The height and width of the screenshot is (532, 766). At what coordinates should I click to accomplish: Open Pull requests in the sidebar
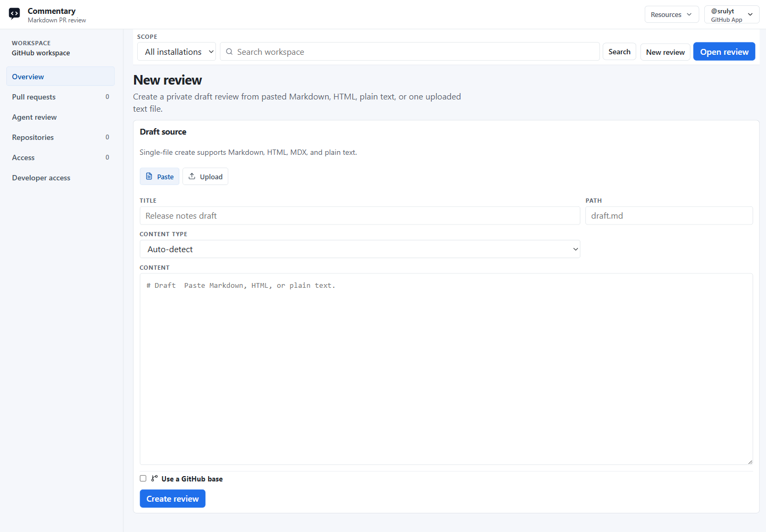(61, 97)
